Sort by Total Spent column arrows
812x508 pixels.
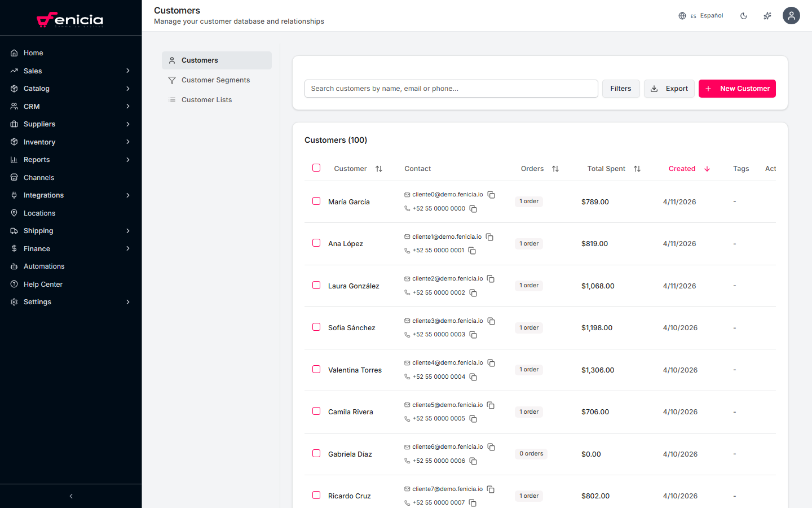click(x=637, y=169)
